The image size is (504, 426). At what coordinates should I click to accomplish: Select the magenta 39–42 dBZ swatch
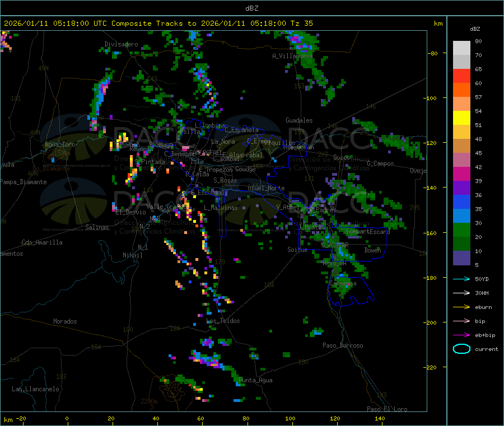tap(461, 174)
